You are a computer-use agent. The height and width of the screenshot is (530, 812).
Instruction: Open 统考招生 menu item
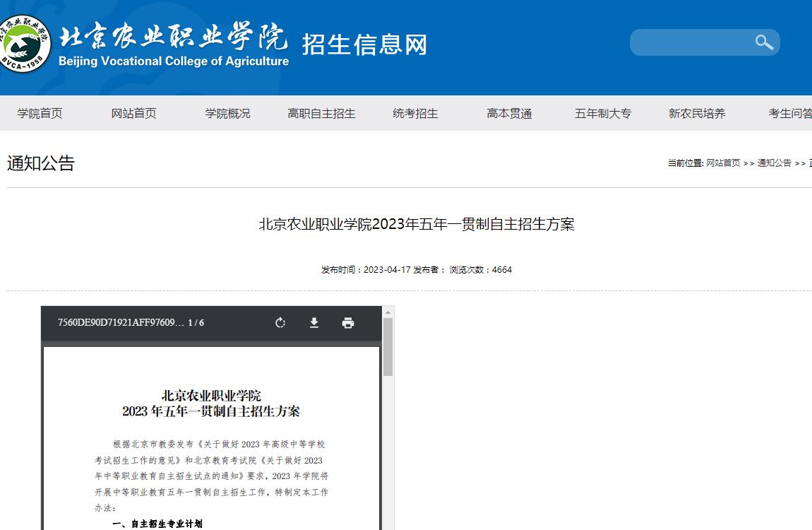[415, 114]
